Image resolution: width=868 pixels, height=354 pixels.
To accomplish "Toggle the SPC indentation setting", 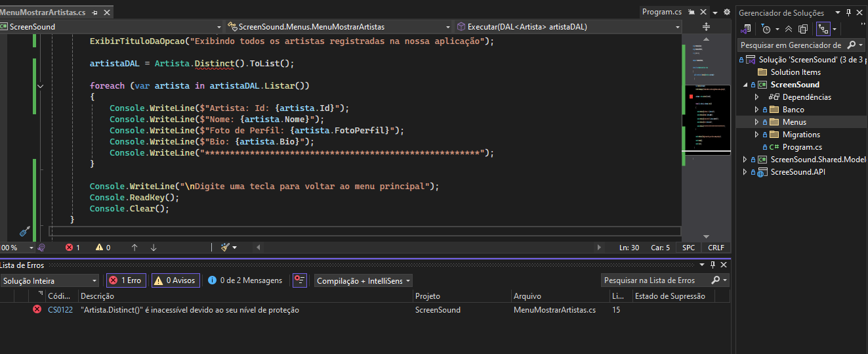I will point(688,248).
